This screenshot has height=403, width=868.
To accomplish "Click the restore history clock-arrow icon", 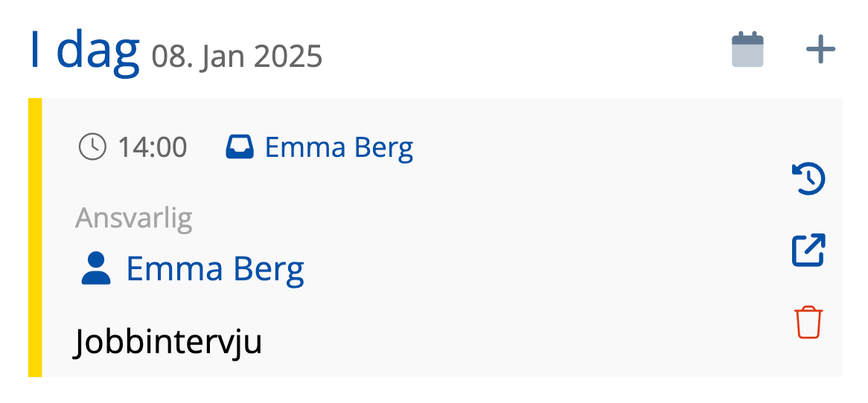I will (x=808, y=179).
